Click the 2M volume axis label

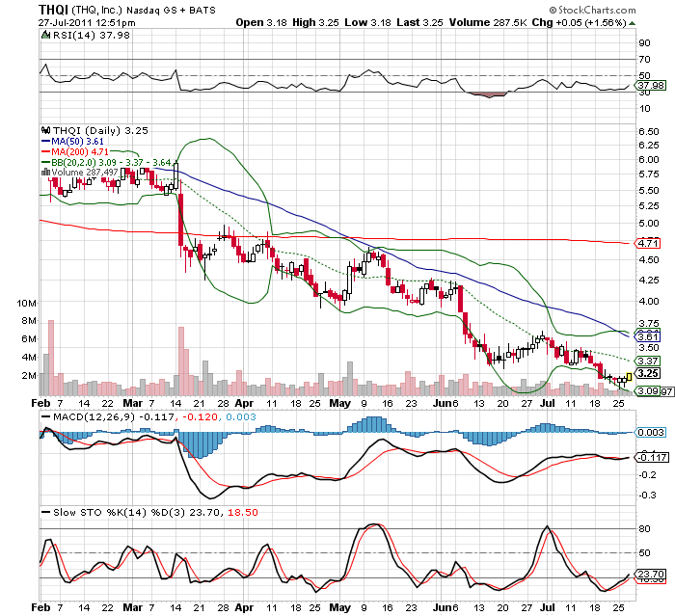[x=29, y=375]
